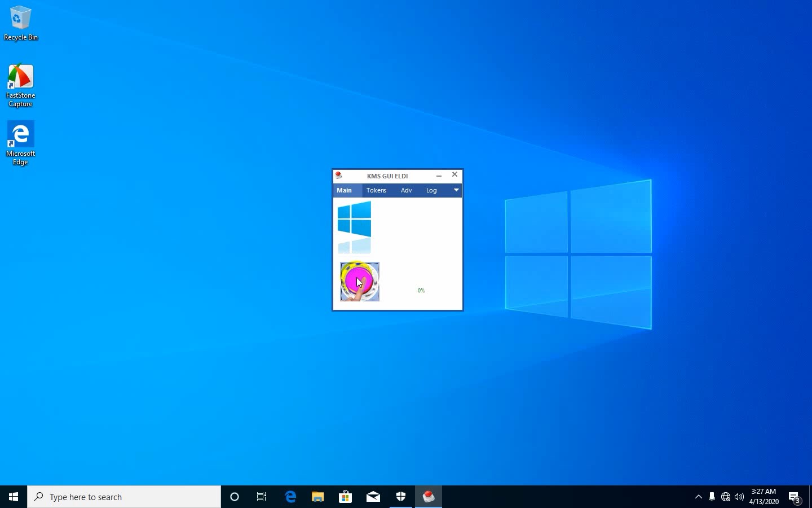Image resolution: width=812 pixels, height=508 pixels.
Task: Click the Show desktop sliver
Action: point(810,497)
